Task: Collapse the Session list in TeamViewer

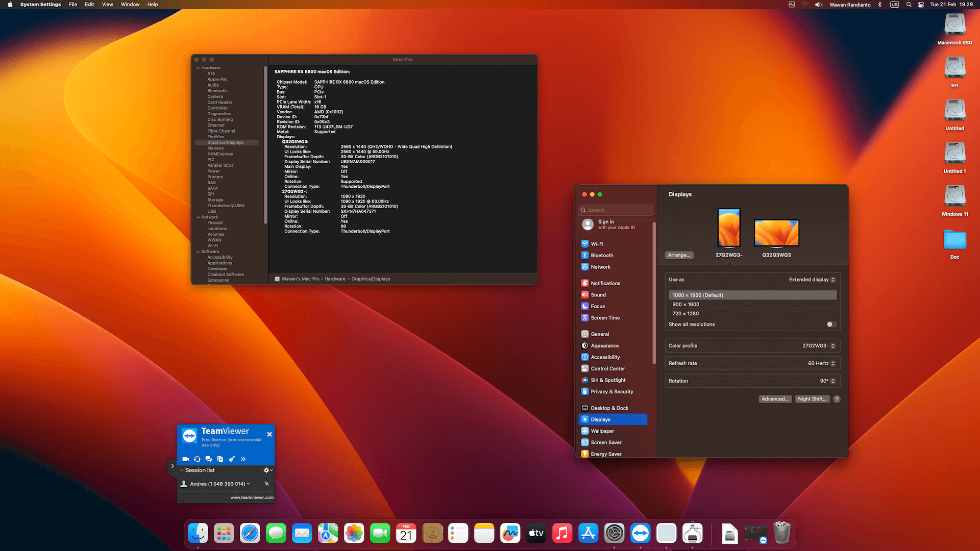Action: pyautogui.click(x=182, y=470)
